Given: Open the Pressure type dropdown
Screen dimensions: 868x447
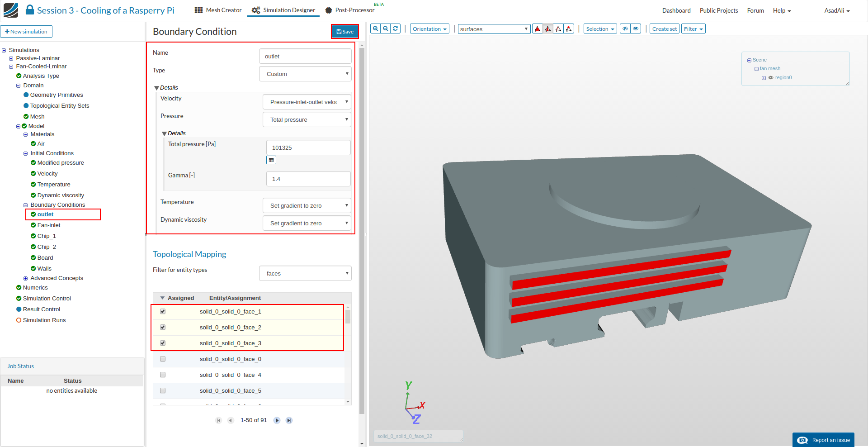Looking at the screenshot, I should coord(307,120).
